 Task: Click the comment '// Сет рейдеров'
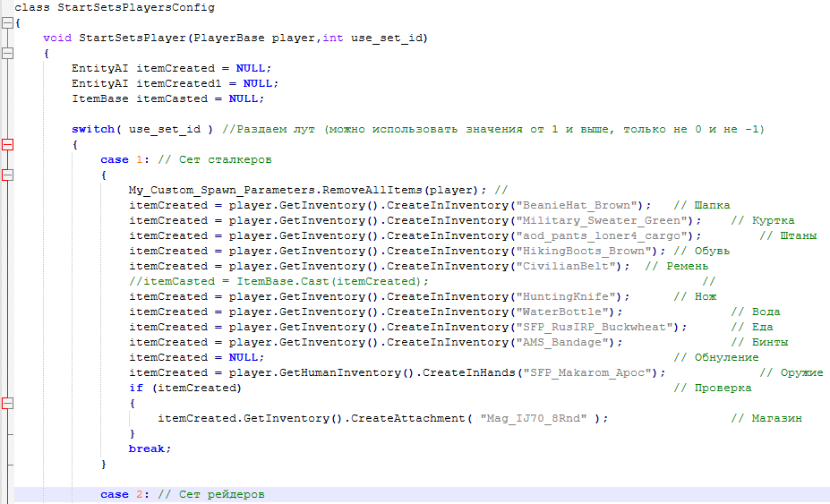(x=210, y=495)
